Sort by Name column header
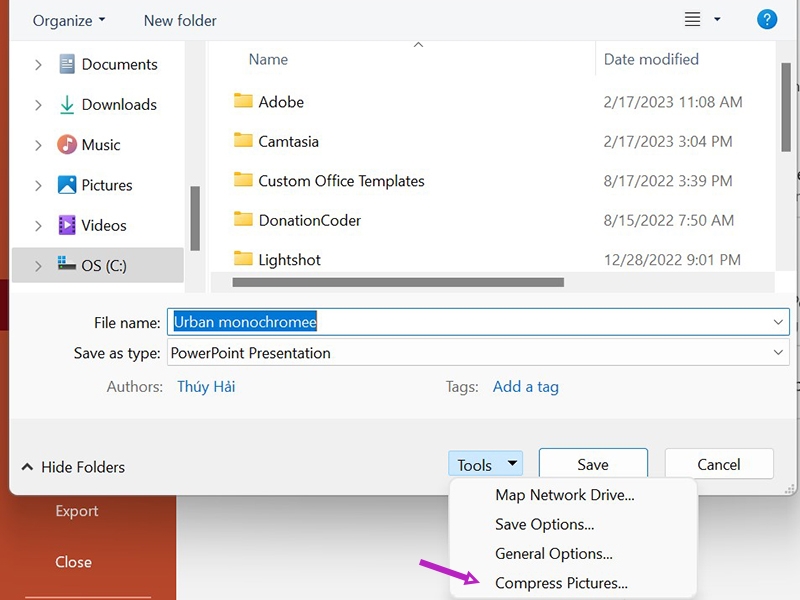The image size is (800, 600). pos(268,60)
